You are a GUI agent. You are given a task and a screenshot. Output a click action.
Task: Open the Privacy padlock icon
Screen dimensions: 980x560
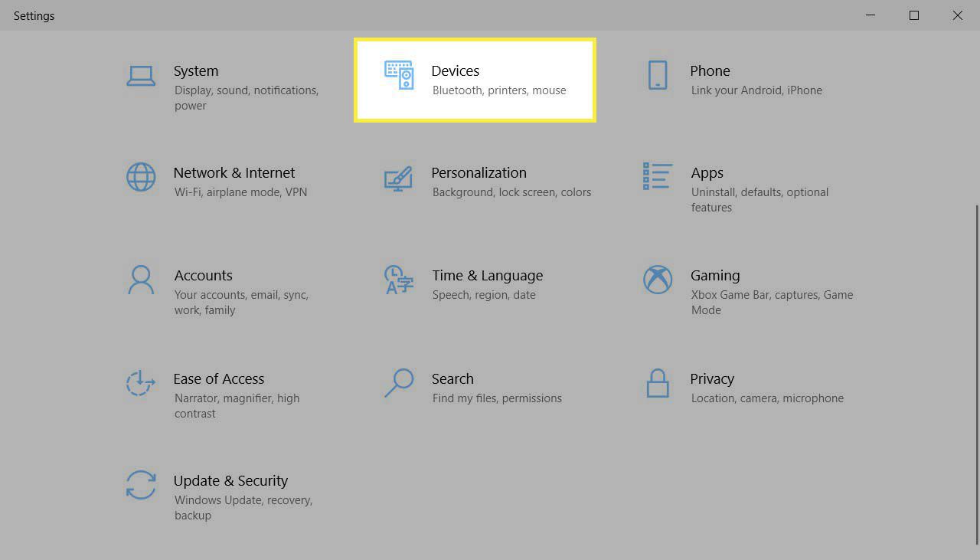click(x=658, y=383)
